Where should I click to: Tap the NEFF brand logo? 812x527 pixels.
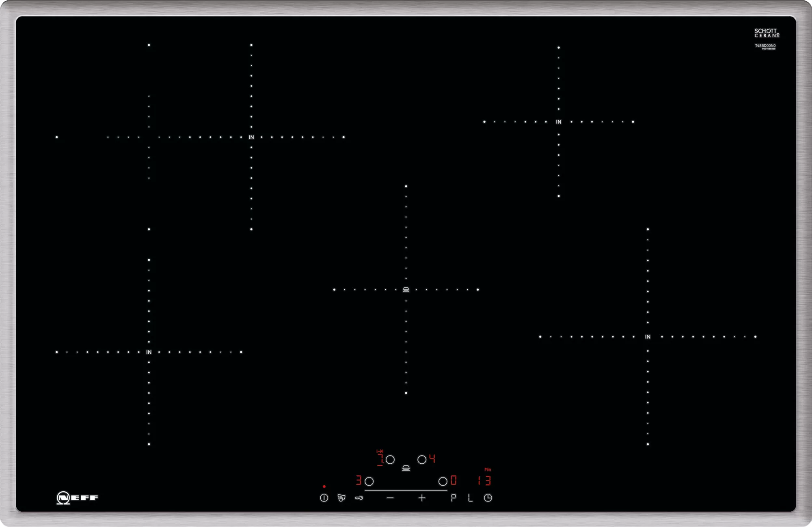click(x=77, y=498)
